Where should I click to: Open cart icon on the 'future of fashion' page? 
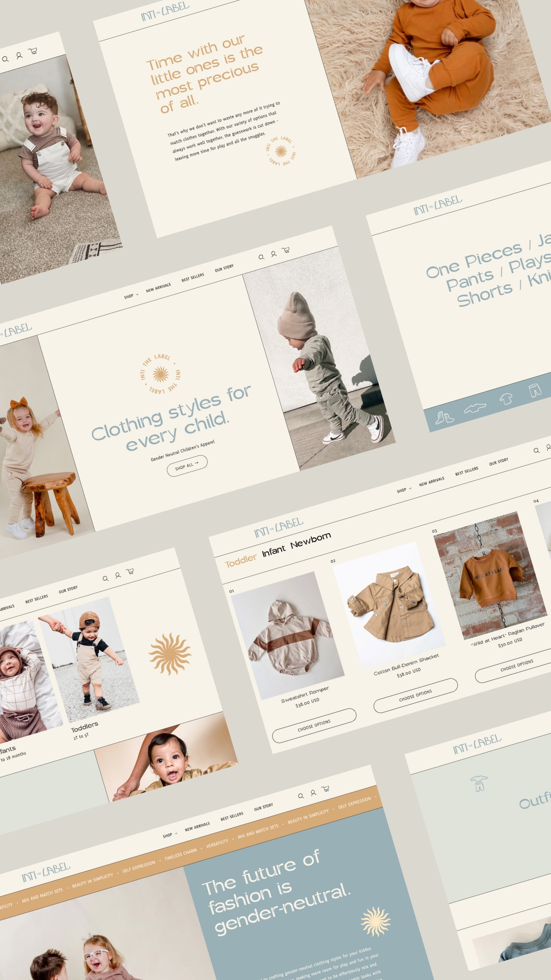point(325,789)
